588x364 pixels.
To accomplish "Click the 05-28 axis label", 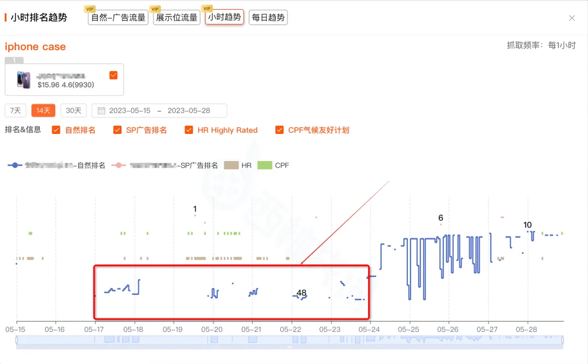I will click(526, 330).
